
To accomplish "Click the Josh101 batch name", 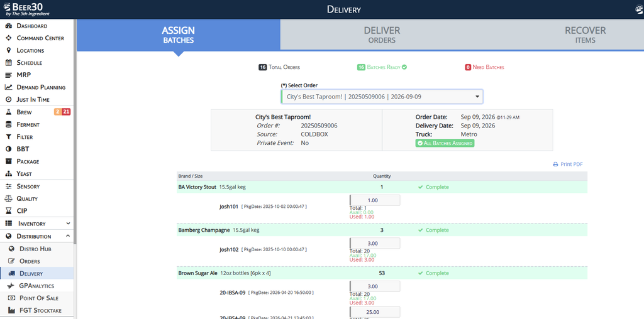I will [229, 206].
